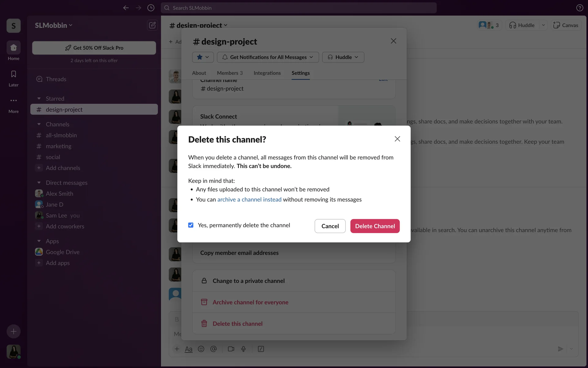Expand Get Notifications for All Messages dropdown
This screenshot has height=368, width=588.
click(268, 57)
